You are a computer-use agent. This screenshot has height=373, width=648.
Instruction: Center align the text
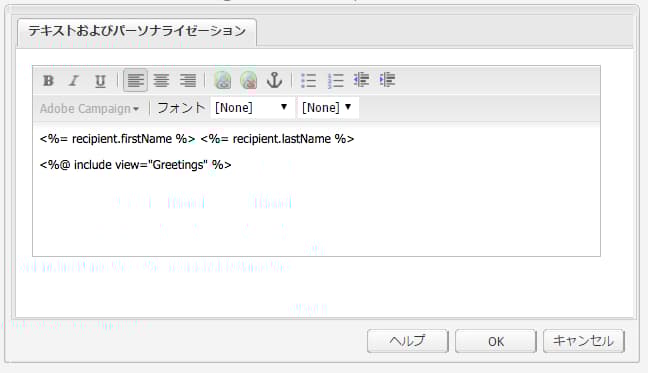point(161,80)
